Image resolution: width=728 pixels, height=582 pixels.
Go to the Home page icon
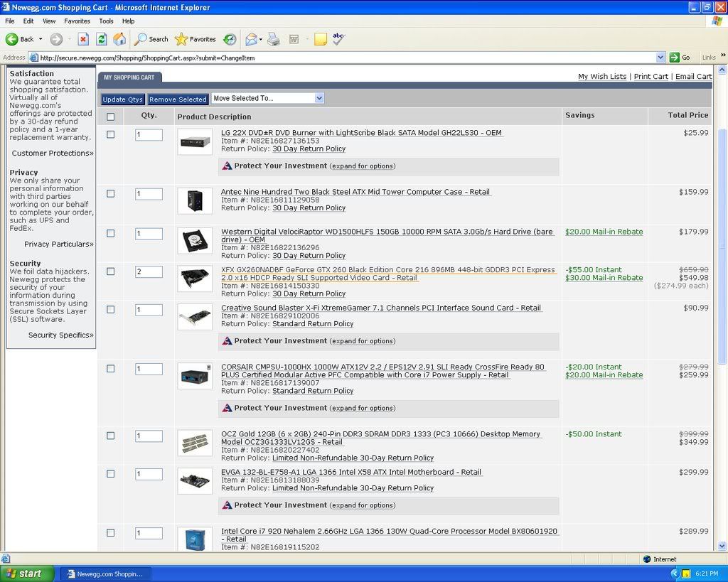click(119, 40)
